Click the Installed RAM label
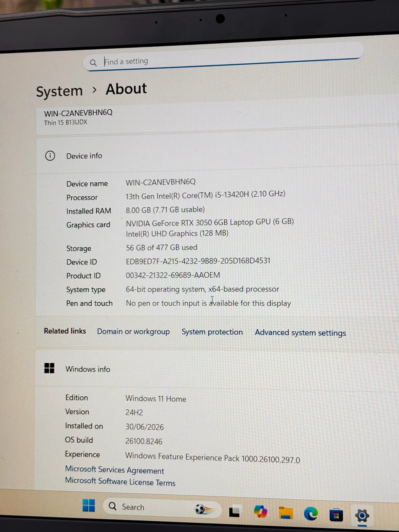 [89, 211]
